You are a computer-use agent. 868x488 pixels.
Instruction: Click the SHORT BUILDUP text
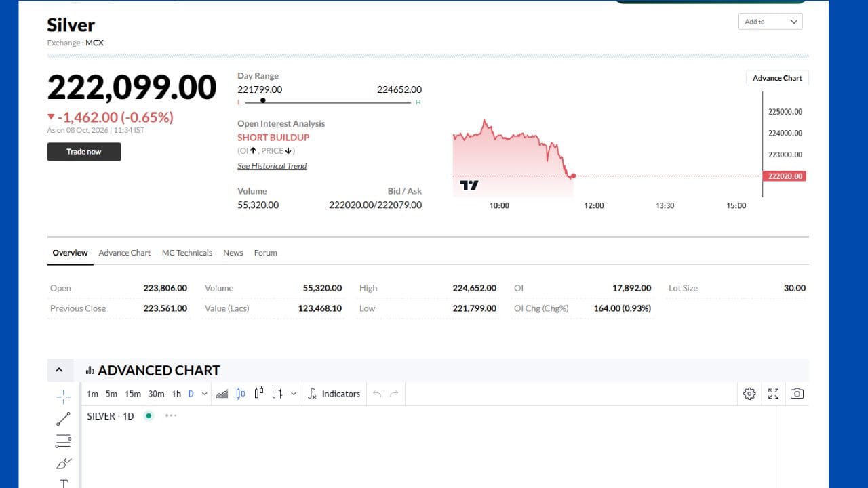[x=273, y=137]
